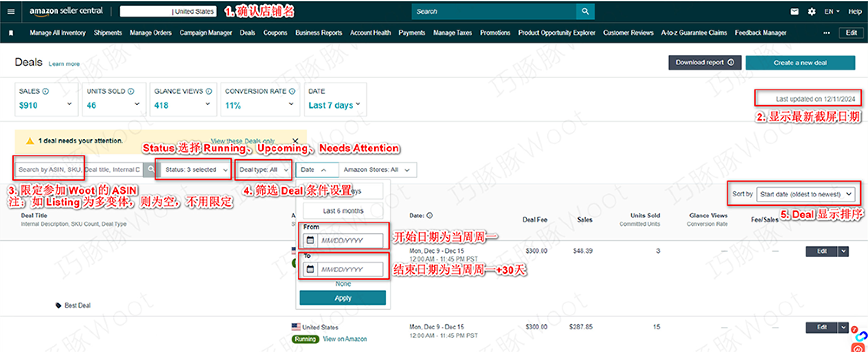Image resolution: width=868 pixels, height=352 pixels.
Task: Open arrow menu beside Edit for $287.85 deal
Action: point(843,327)
